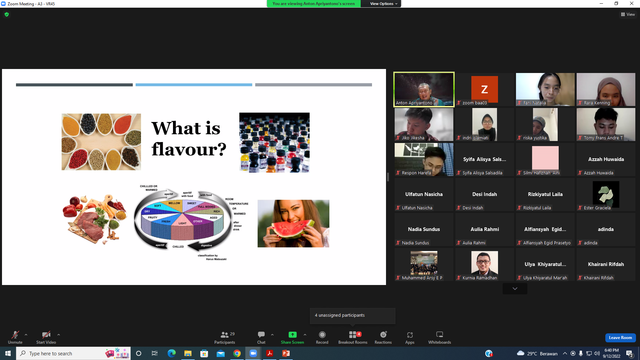Select the Syifa Aliaya Salsadila participant tile
The width and height of the screenshot is (640, 360).
(x=484, y=160)
